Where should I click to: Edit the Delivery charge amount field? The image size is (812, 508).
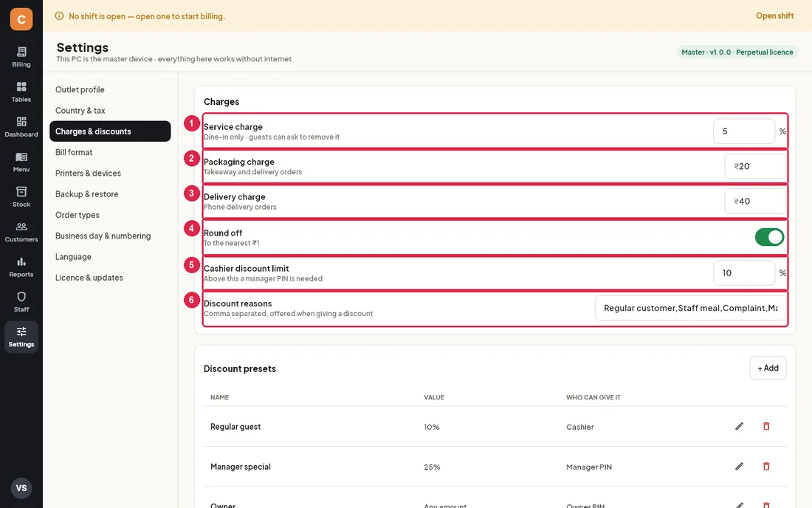[x=756, y=201]
